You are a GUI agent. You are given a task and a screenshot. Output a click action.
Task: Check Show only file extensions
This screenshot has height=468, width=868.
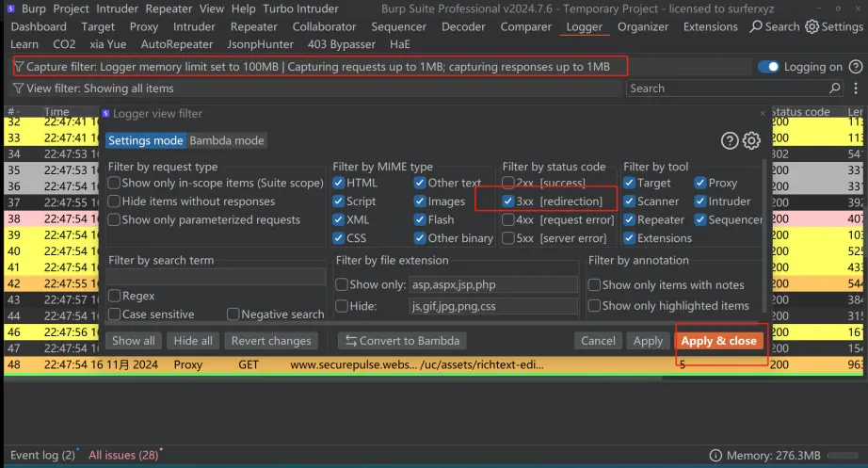tap(342, 284)
